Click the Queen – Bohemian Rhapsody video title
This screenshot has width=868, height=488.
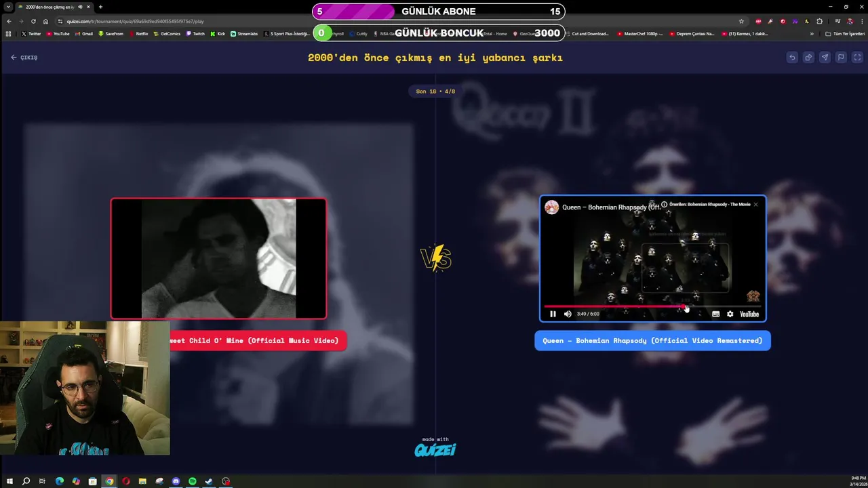[612, 207]
